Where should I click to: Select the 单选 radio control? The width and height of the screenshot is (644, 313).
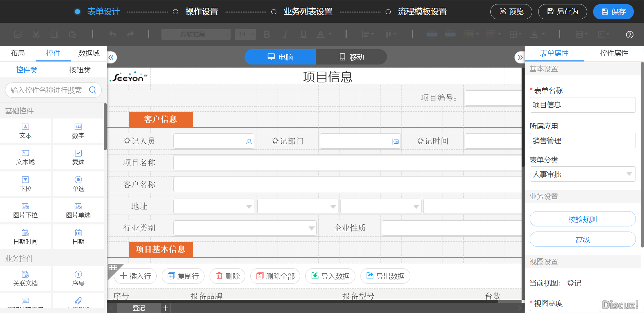pyautogui.click(x=78, y=184)
